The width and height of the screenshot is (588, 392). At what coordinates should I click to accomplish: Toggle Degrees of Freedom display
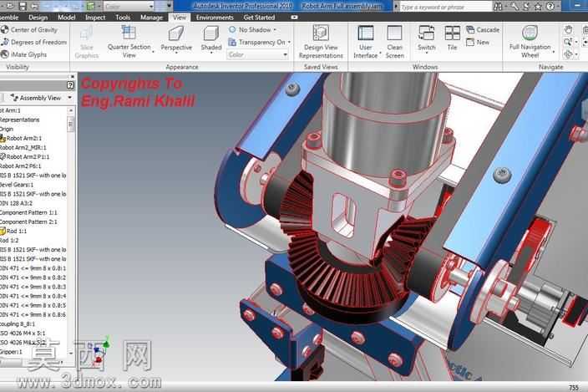33,42
